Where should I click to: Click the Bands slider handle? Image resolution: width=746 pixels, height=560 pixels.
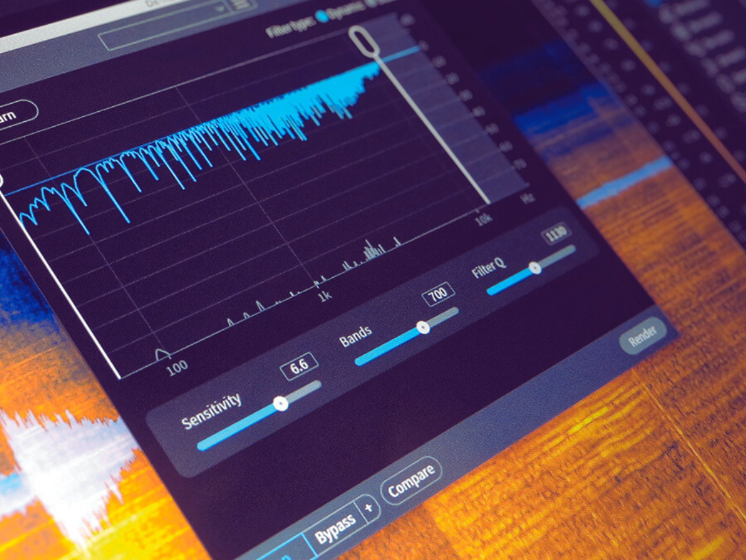point(423,327)
